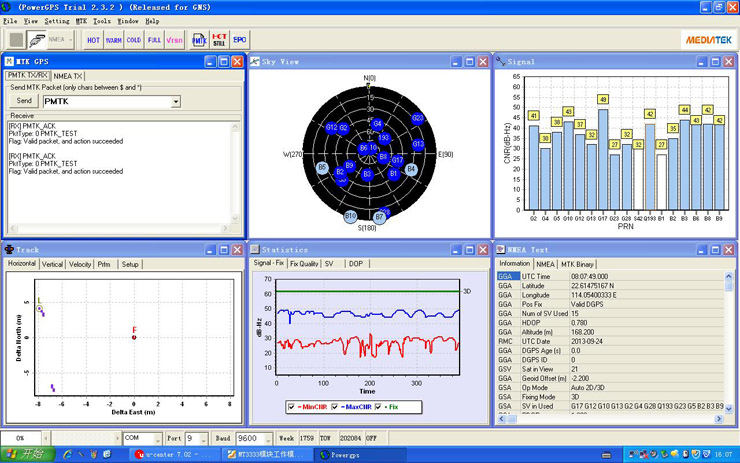
Task: Click the status bar horizontal slider track
Action: click(x=83, y=438)
